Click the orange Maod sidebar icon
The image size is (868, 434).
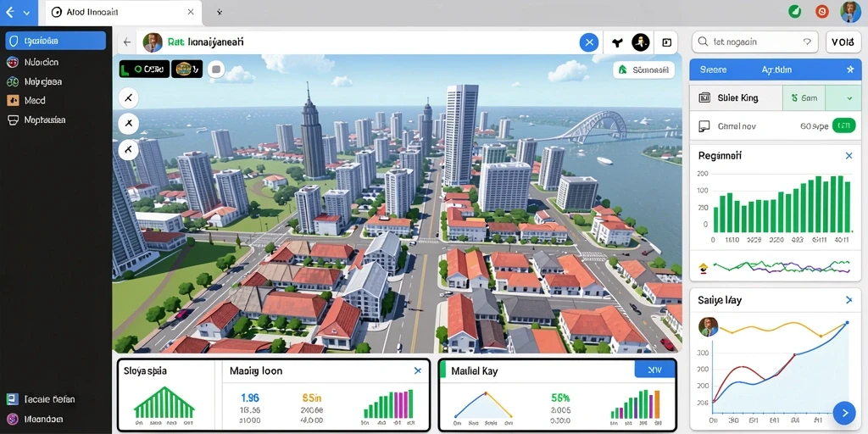12,100
